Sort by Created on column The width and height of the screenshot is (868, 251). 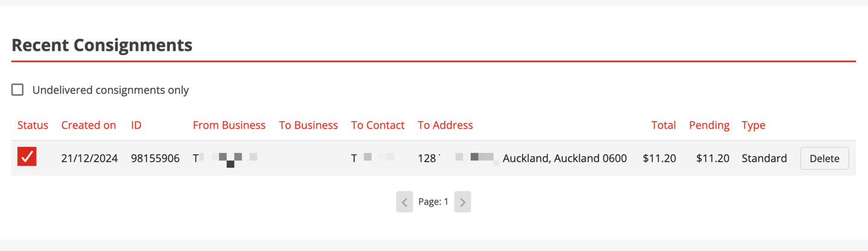(89, 125)
